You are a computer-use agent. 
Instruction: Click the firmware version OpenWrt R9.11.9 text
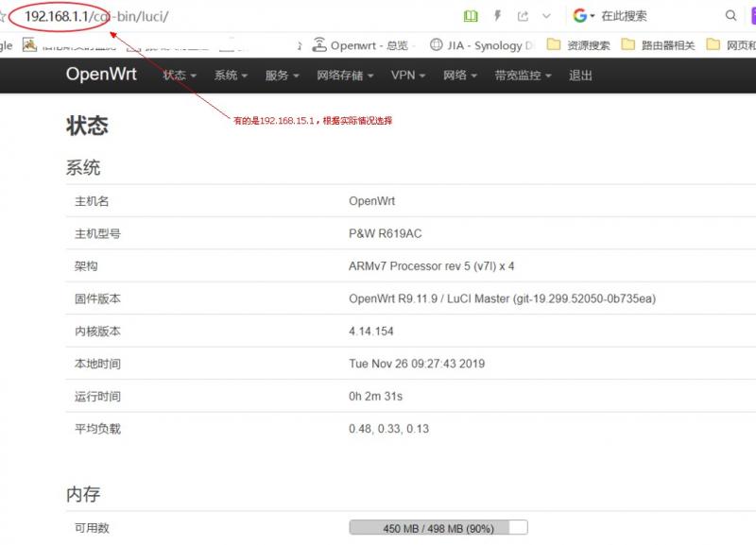coord(503,298)
